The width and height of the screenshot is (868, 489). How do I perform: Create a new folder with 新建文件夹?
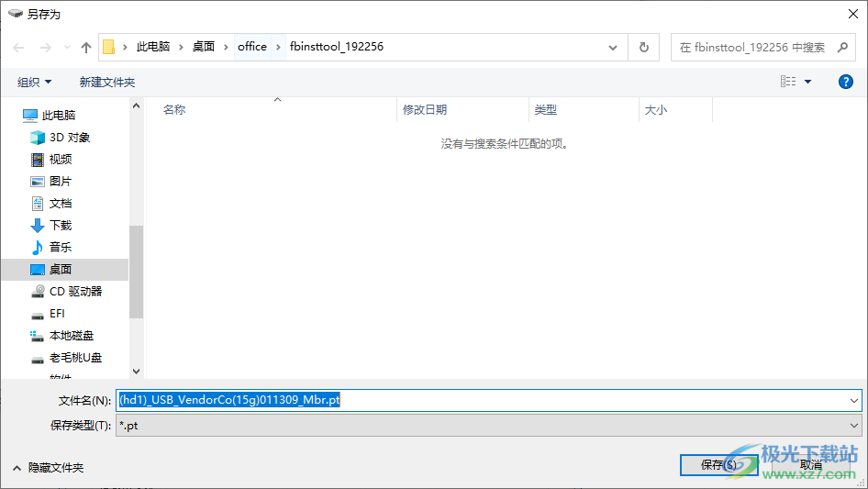[106, 83]
